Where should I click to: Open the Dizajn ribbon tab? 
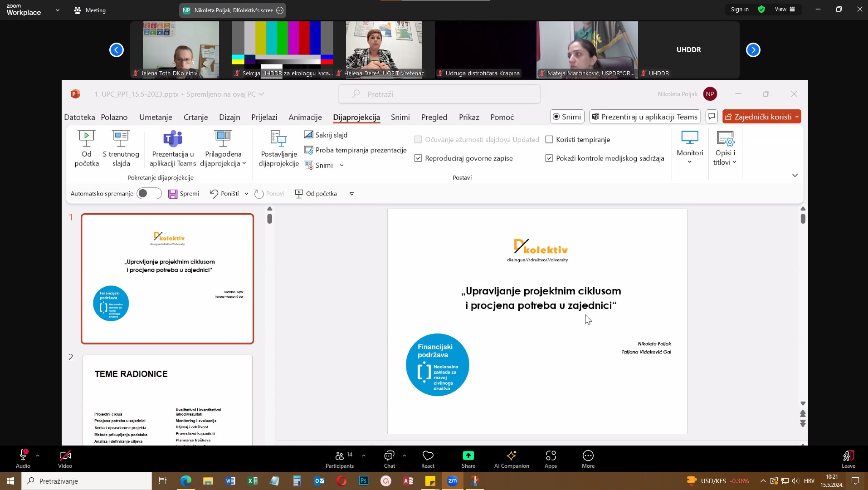coord(229,117)
